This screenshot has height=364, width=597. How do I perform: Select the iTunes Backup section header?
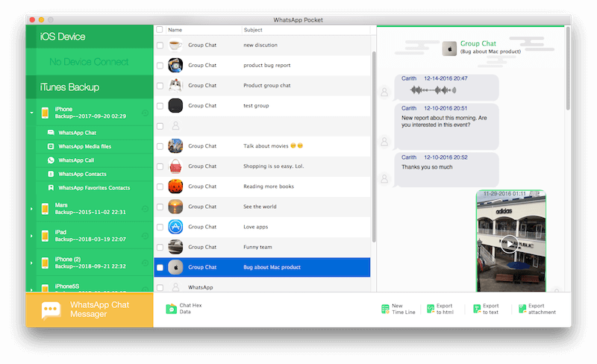click(x=90, y=87)
